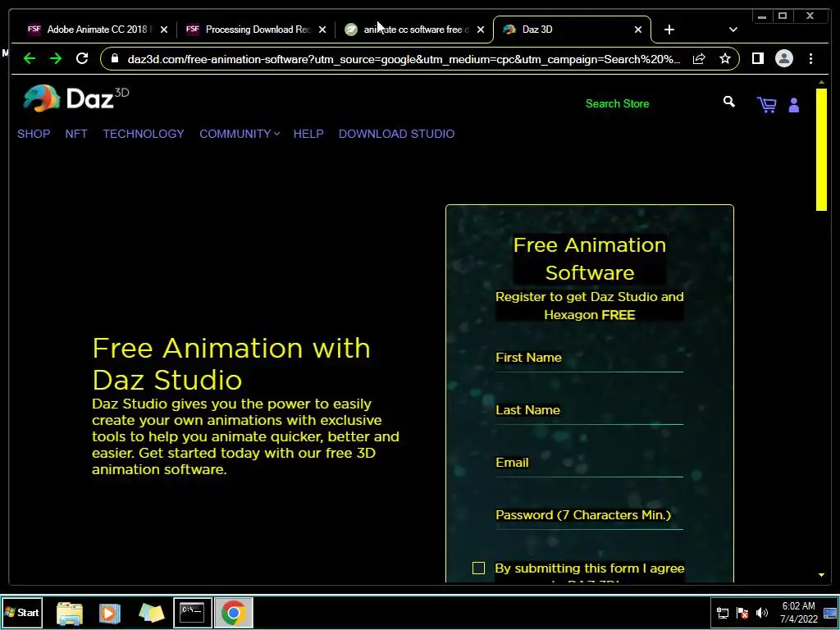Bookmark this page with star icon
The image size is (840, 630).
coord(725,58)
